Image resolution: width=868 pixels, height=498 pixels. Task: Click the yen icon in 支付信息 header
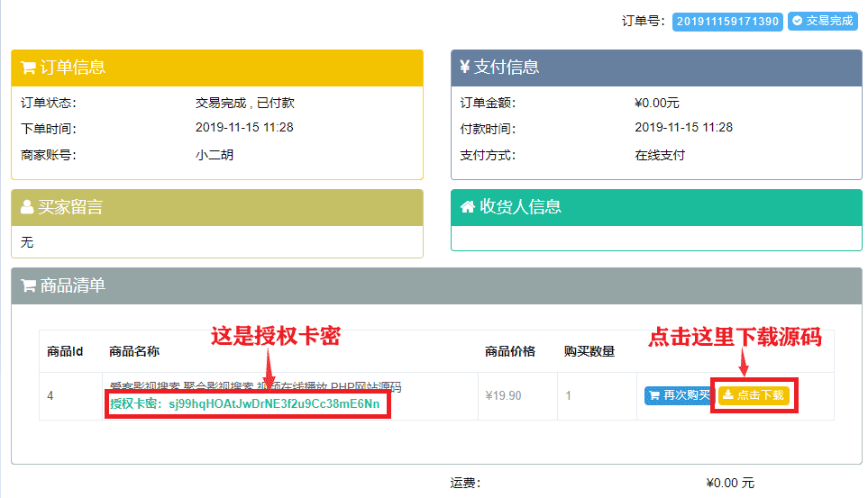pos(464,67)
